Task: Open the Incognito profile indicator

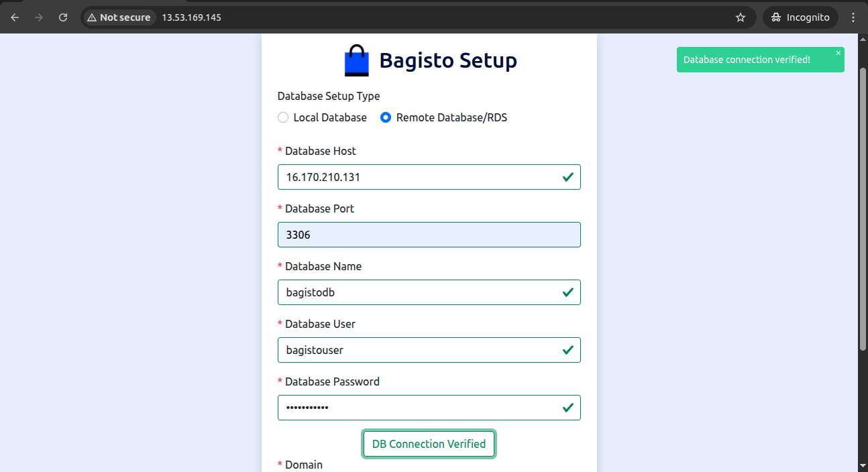Action: [x=800, y=17]
